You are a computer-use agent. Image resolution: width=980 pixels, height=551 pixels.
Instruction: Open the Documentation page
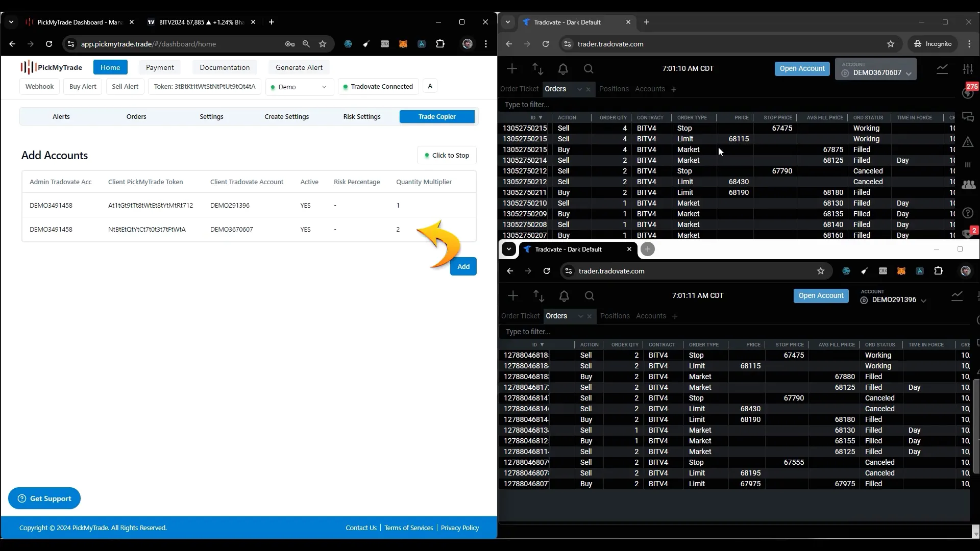tap(225, 67)
